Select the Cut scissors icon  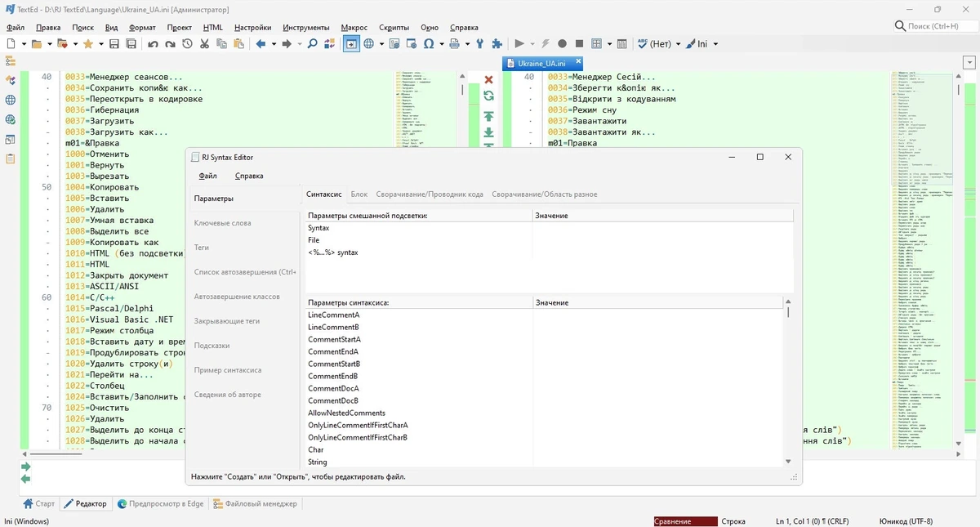(x=204, y=44)
